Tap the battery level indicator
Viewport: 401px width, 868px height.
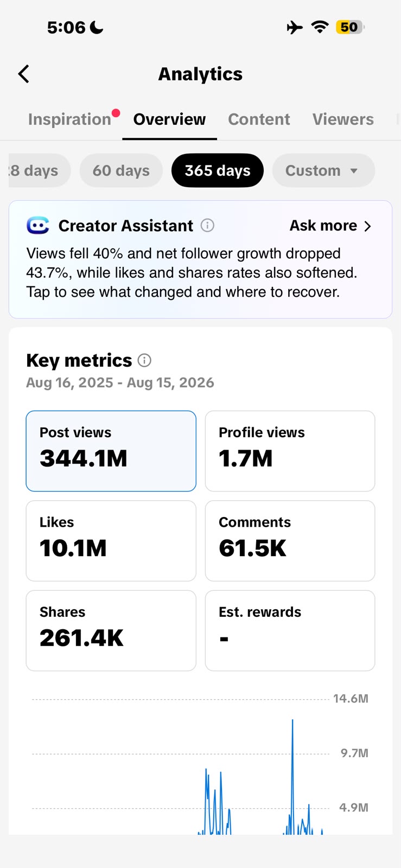coord(350,27)
